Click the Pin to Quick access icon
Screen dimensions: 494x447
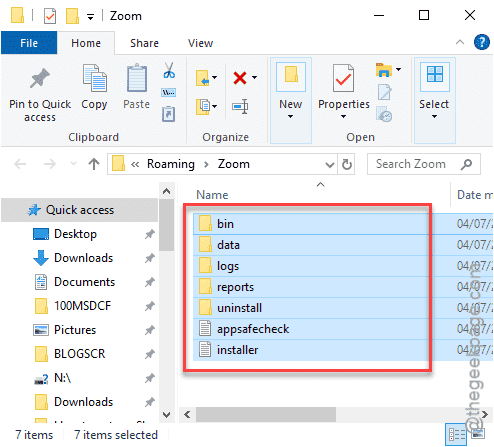pos(40,78)
